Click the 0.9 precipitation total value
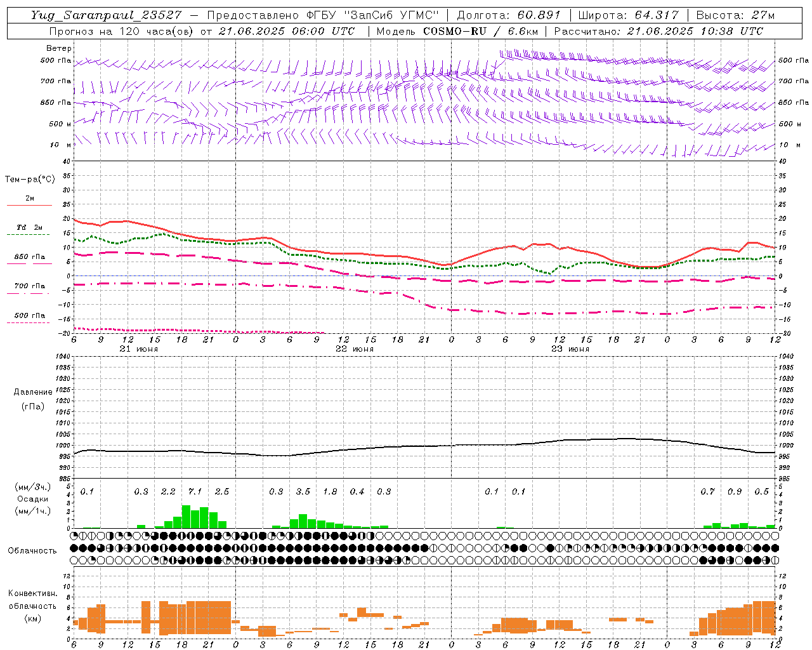This screenshot has height=650, width=812. 735,491
